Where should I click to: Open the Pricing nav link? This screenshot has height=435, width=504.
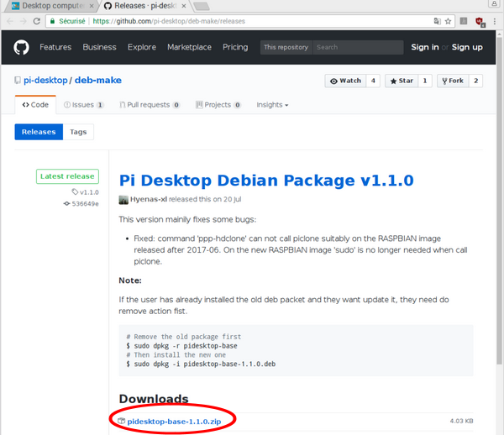235,47
